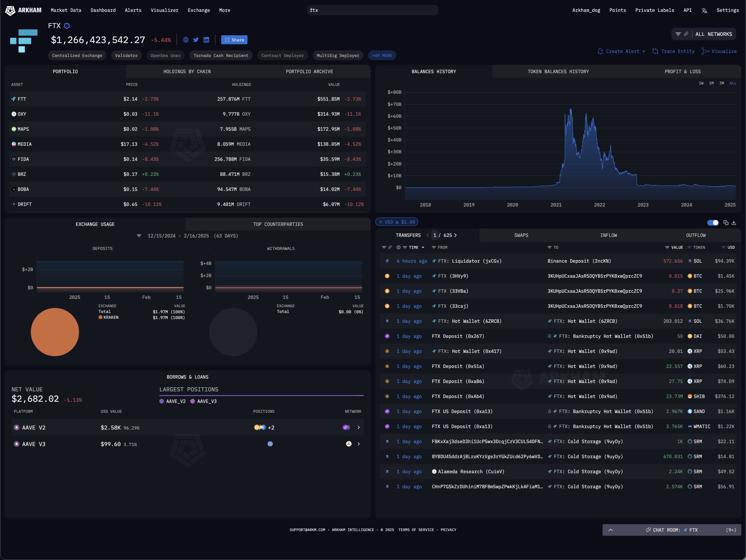The width and height of the screenshot is (746, 560).
Task: Switch to Holdings By Chain tab
Action: pos(187,71)
